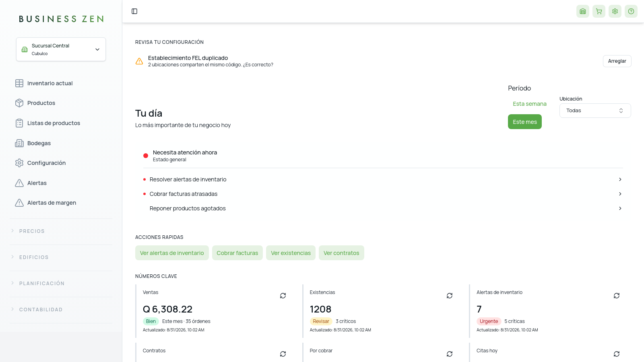Refresh the Contratos card
644x362 pixels.
pyautogui.click(x=283, y=354)
